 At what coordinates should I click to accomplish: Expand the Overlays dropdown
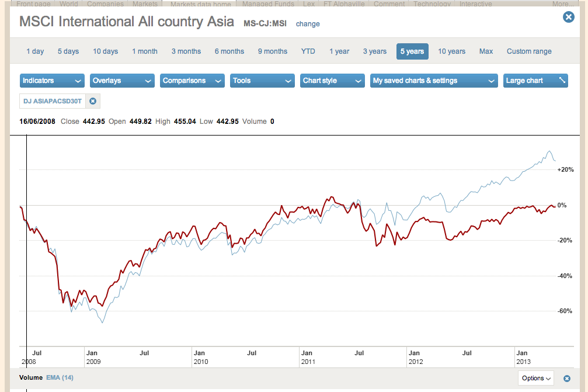pos(122,81)
